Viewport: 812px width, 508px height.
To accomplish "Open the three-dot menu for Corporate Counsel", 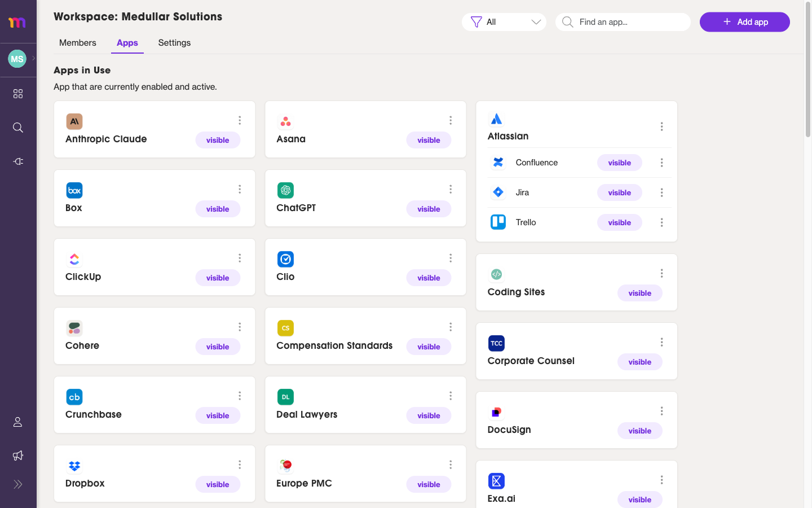I will (x=661, y=342).
